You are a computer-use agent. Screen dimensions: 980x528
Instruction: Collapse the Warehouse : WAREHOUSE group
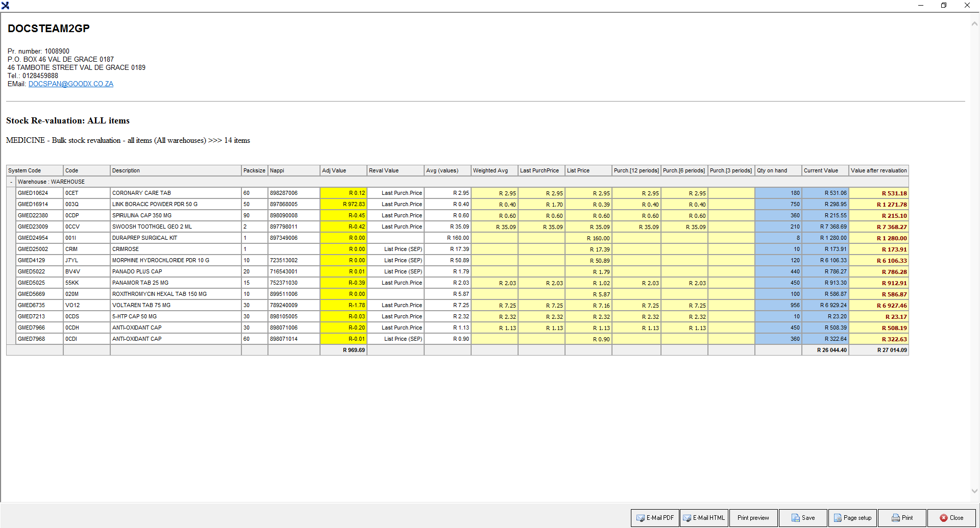click(11, 182)
